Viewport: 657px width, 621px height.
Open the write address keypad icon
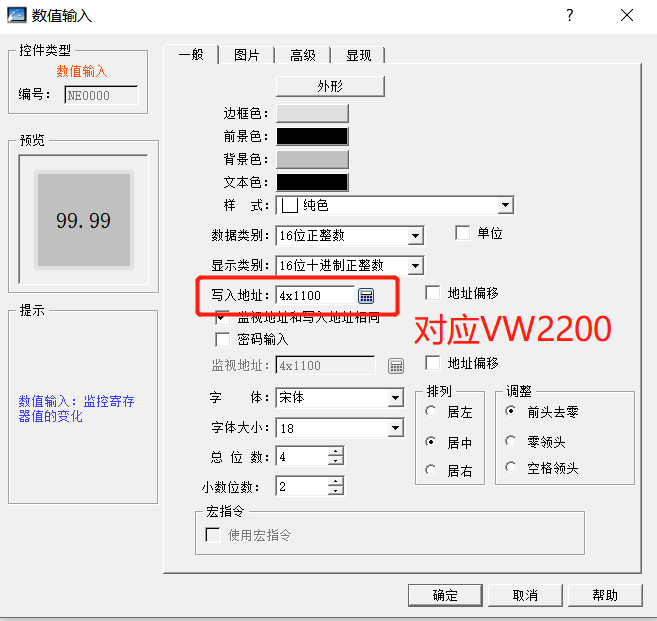[x=366, y=296]
